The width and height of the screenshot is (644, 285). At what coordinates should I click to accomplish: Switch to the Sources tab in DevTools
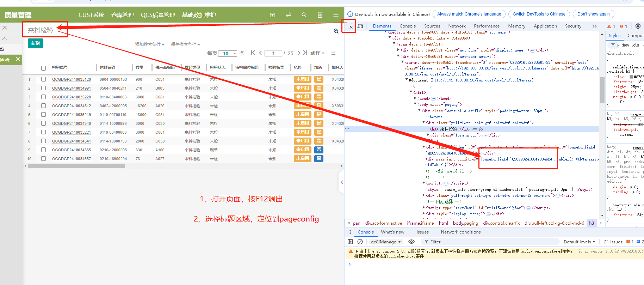point(432,26)
